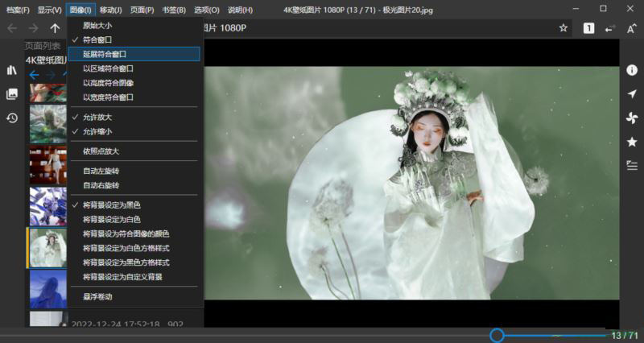This screenshot has height=343, width=644.
Task: Select '将背景设定为黑色方格样式' entry
Action: [134, 262]
